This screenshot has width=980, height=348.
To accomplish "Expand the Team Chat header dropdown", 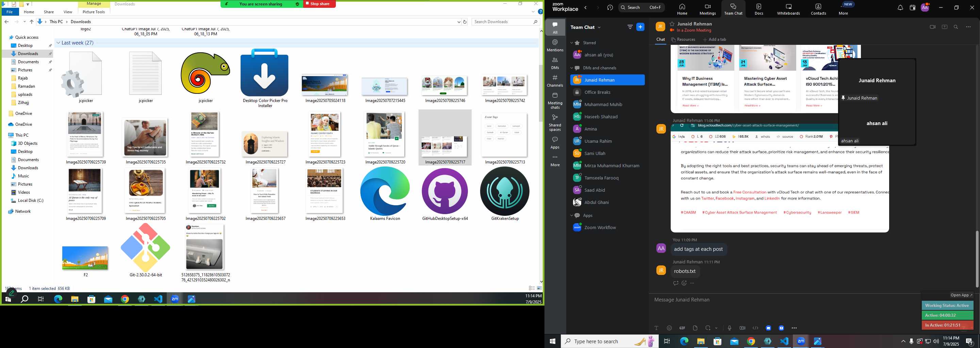I will (599, 27).
